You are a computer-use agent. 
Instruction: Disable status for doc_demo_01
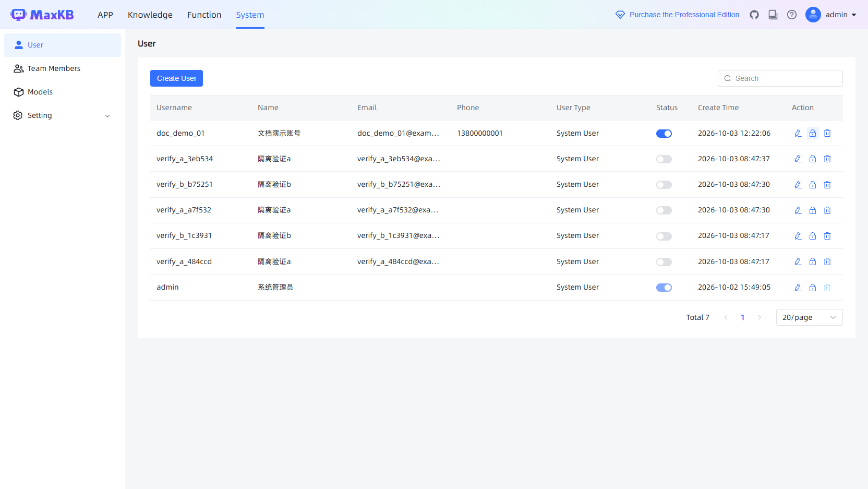click(664, 134)
